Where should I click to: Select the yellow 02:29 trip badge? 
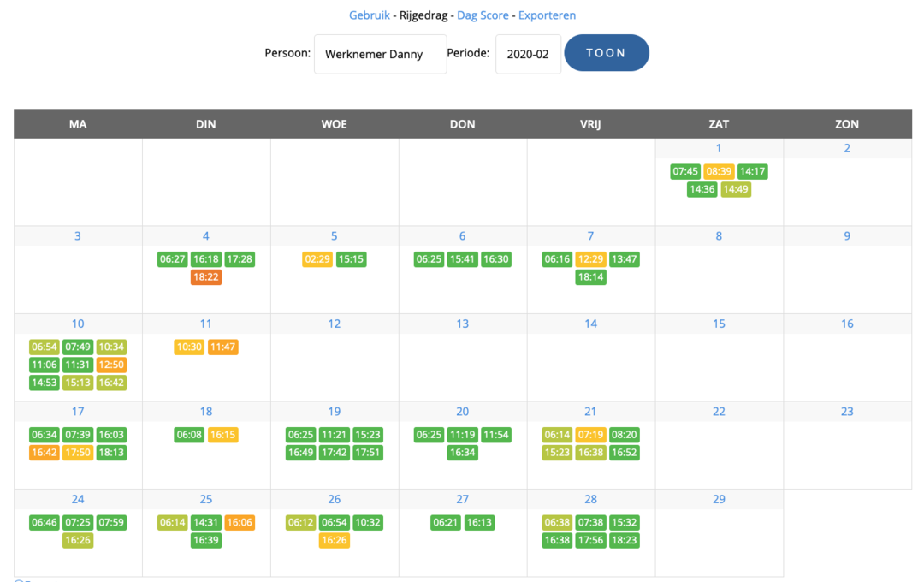(317, 259)
